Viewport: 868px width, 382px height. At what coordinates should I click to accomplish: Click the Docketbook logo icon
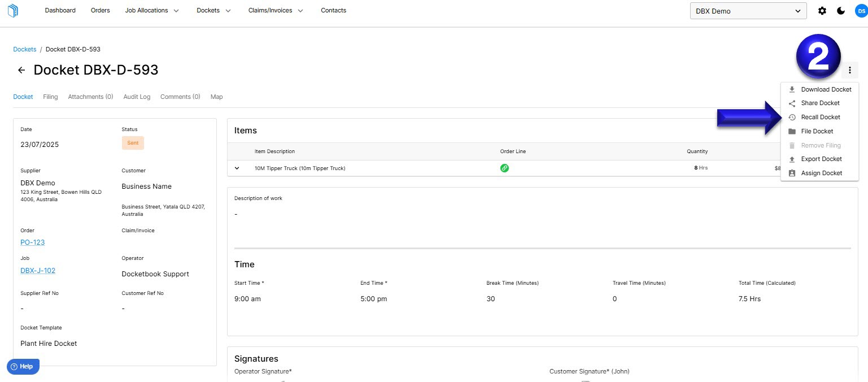point(13,10)
